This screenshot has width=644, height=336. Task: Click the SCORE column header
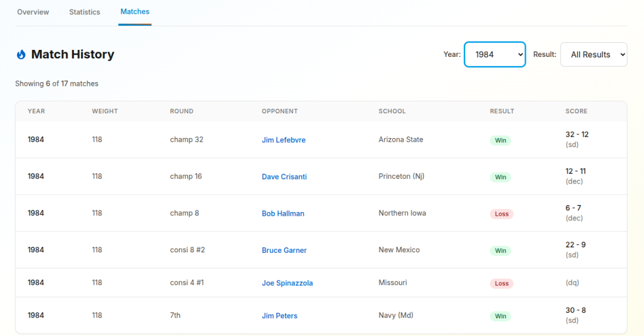(576, 111)
